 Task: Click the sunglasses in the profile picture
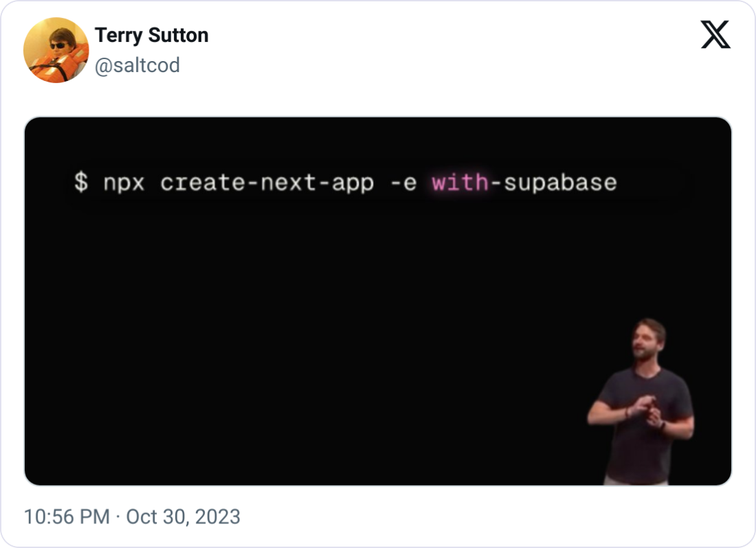pos(59,46)
